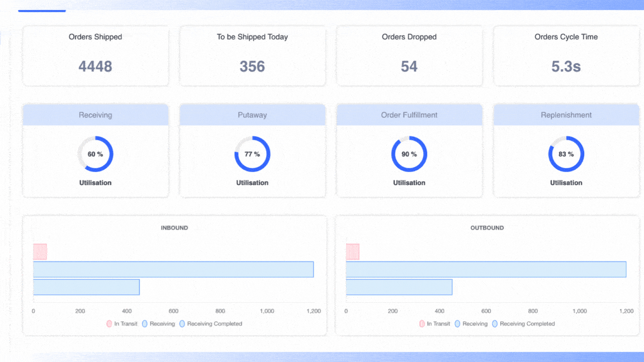Open the To be Shipped Today card
Image resolution: width=644 pixels, height=362 pixels.
point(252,56)
